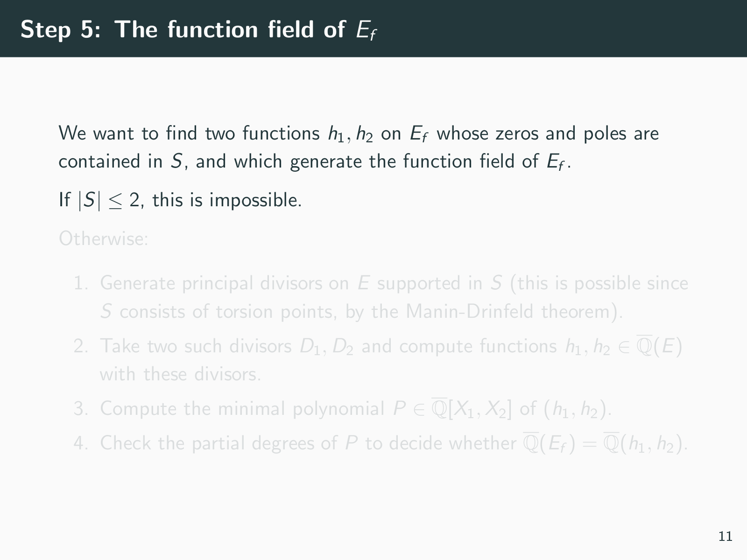Click the words "contained in S"
The width and height of the screenshot is (747, 560).
click(x=120, y=162)
